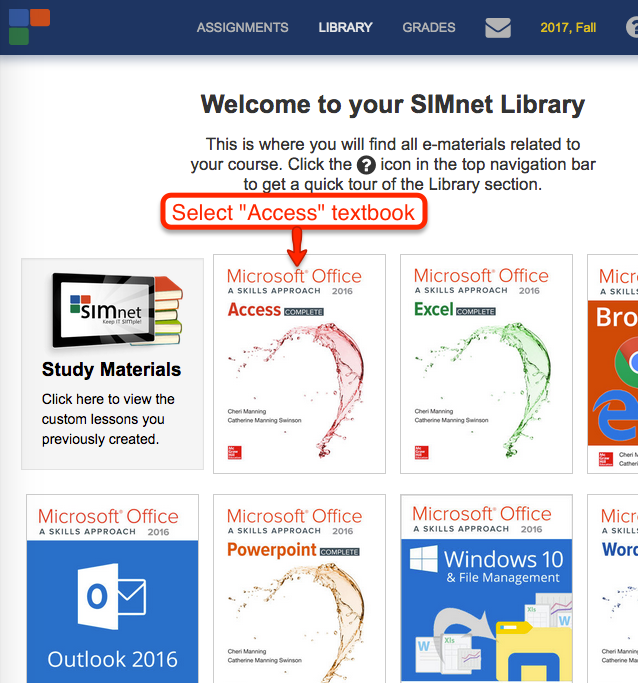Viewport: 638px width, 683px height.
Task: Click the SIMnet tablet and books image
Action: tap(117, 311)
